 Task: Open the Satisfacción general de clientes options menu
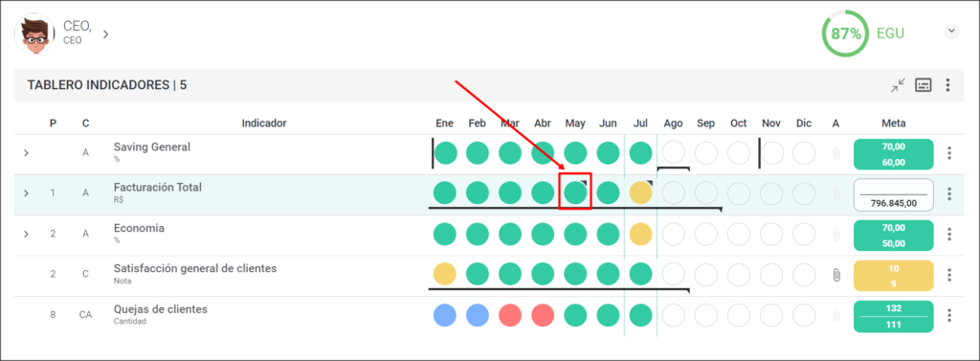tap(949, 275)
